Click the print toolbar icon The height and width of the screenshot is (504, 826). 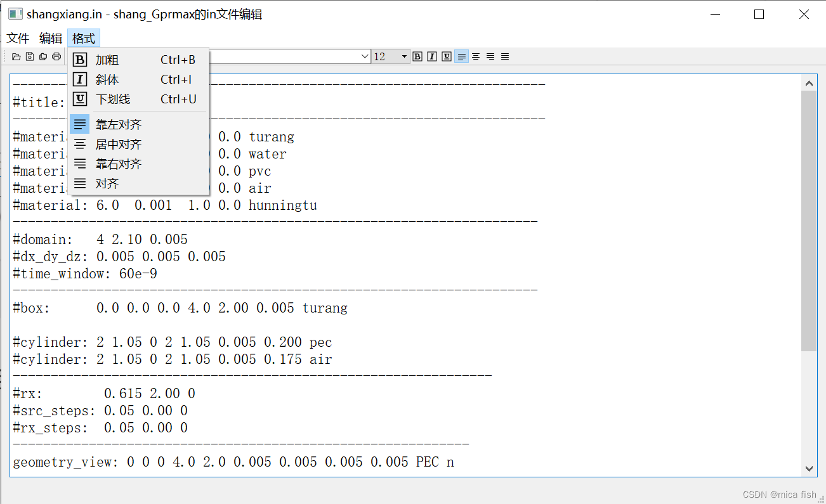point(56,56)
